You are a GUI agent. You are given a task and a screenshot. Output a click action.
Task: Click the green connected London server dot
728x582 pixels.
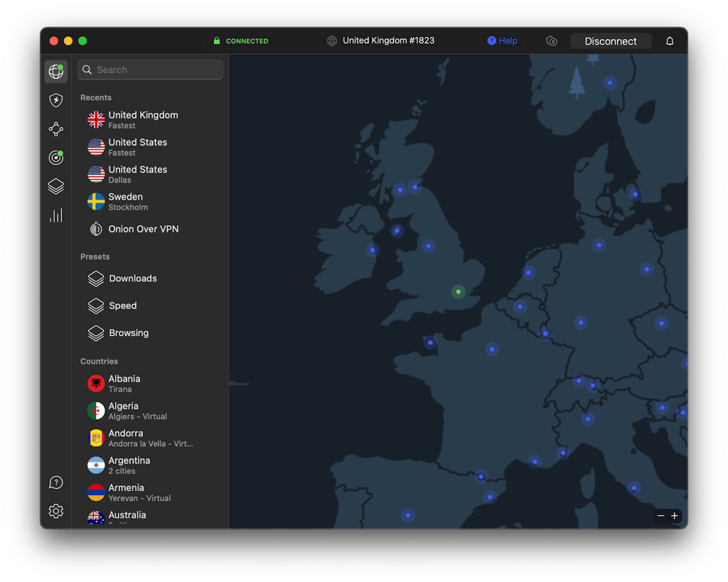coord(459,291)
